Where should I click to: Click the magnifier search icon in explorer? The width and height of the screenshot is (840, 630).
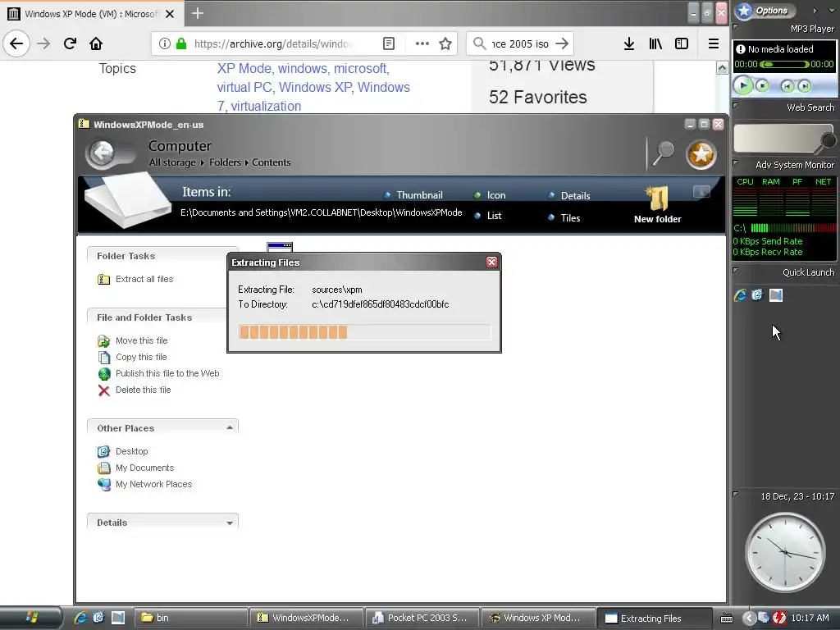pyautogui.click(x=663, y=154)
